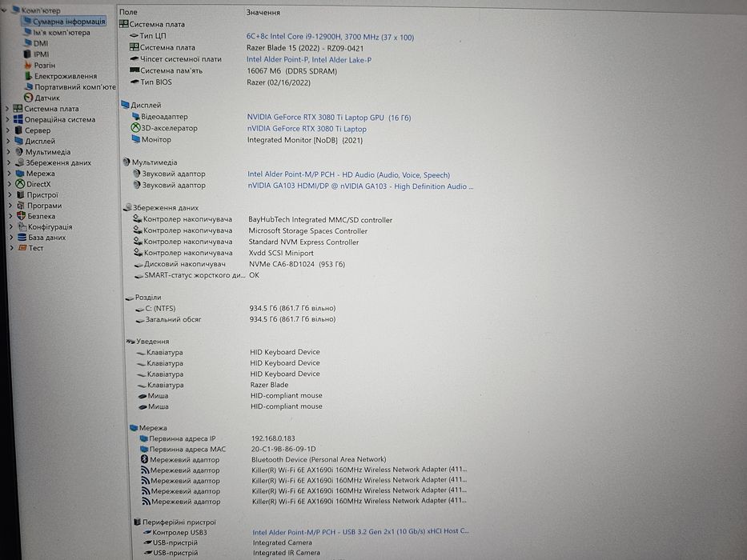Click the Тест sidebar icon

(x=22, y=248)
